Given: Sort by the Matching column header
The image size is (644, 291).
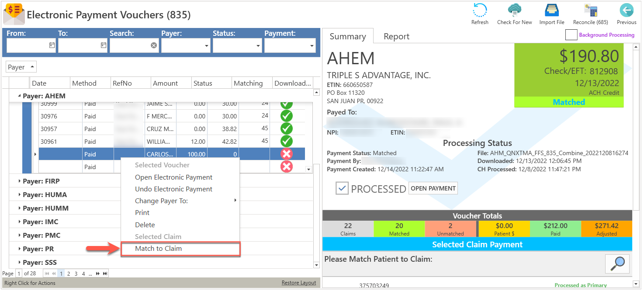Looking at the screenshot, I should tap(252, 83).
